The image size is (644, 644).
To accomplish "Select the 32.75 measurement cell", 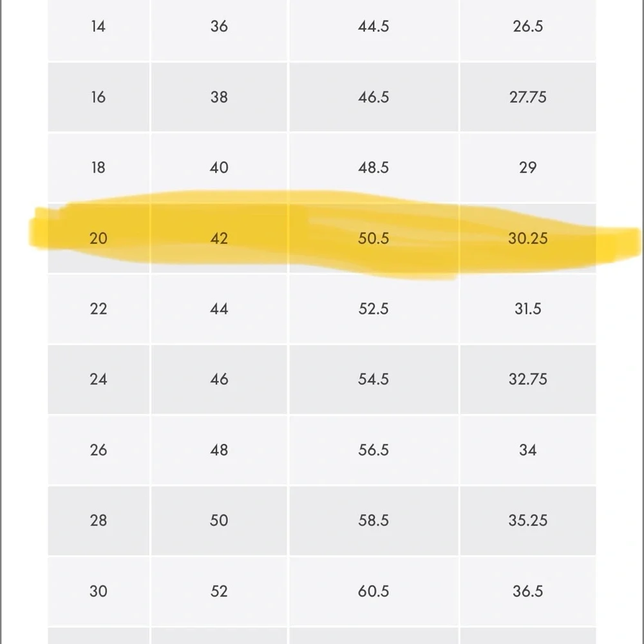I will click(x=528, y=379).
